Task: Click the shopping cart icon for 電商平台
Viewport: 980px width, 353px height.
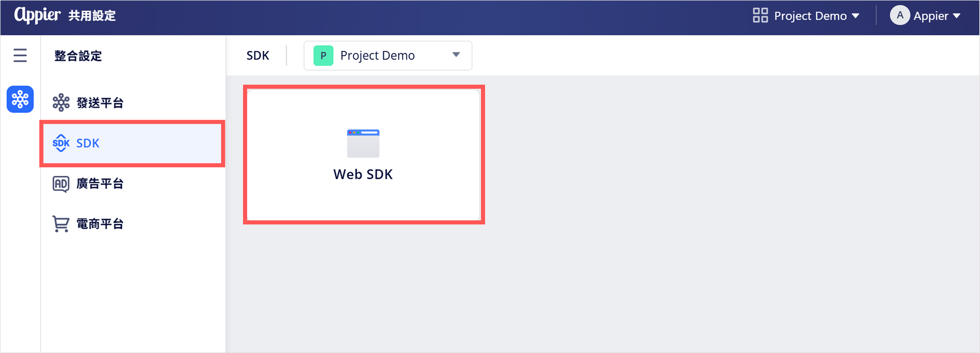Action: 61,224
